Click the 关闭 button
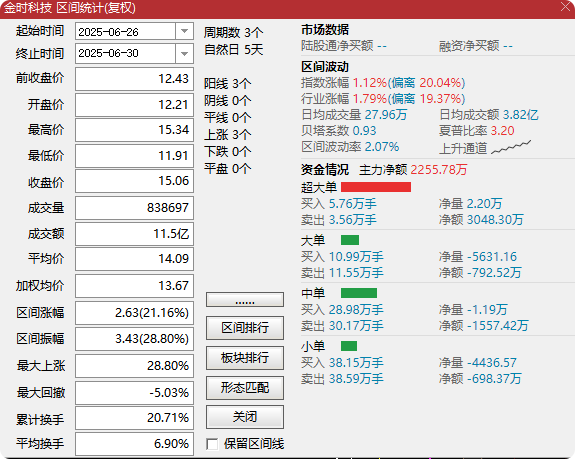The image size is (575, 459). (x=245, y=417)
